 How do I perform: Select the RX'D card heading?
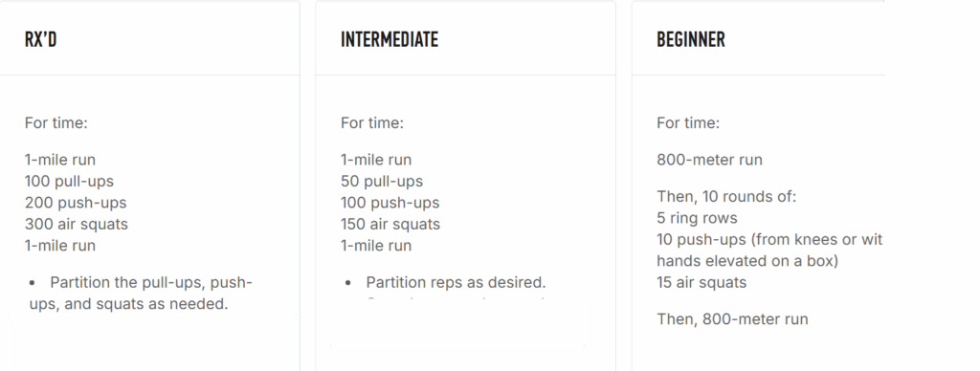[40, 39]
